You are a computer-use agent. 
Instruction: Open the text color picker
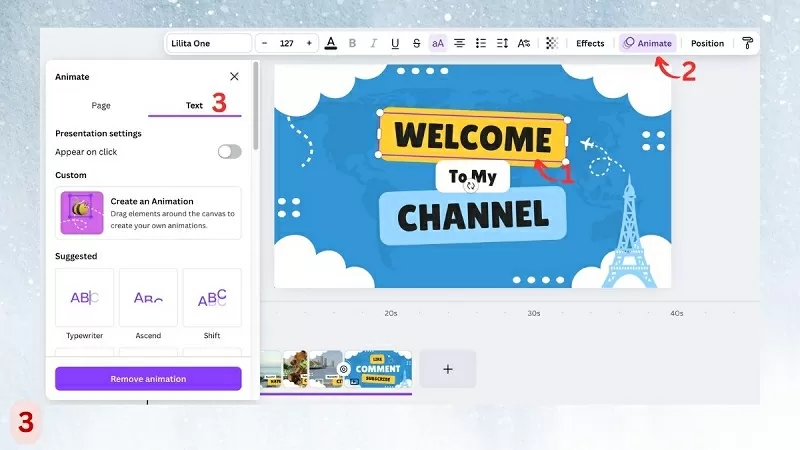331,43
